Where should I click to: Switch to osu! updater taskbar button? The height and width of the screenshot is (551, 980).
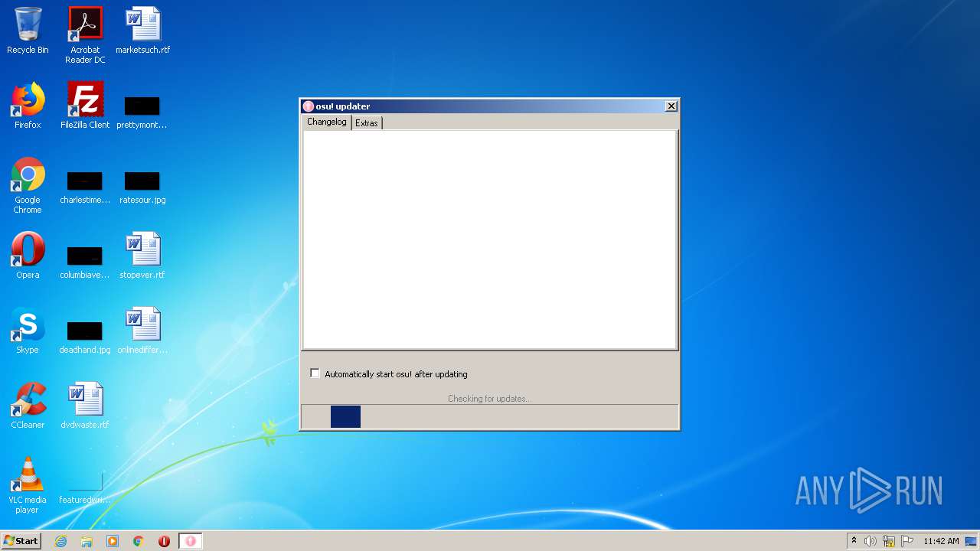point(191,541)
